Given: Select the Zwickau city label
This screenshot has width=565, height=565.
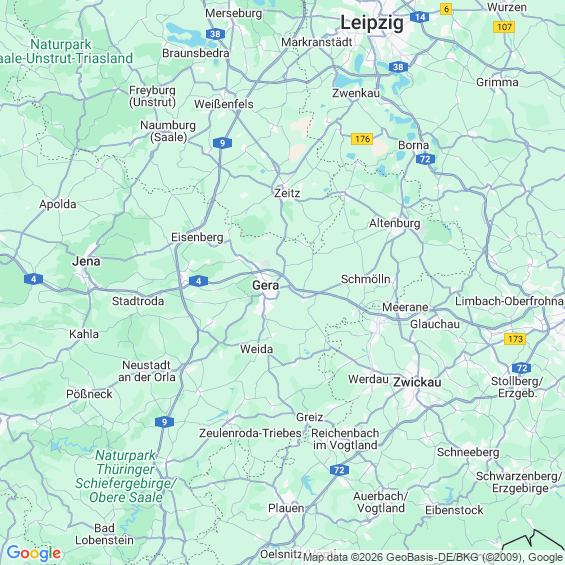Looking at the screenshot, I should [x=417, y=382].
